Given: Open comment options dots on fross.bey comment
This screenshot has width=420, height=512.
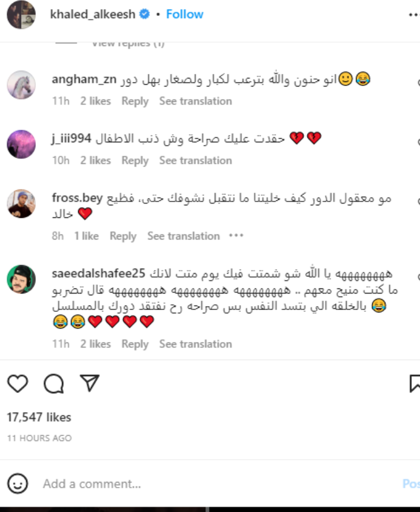Looking at the screenshot, I should click(236, 236).
